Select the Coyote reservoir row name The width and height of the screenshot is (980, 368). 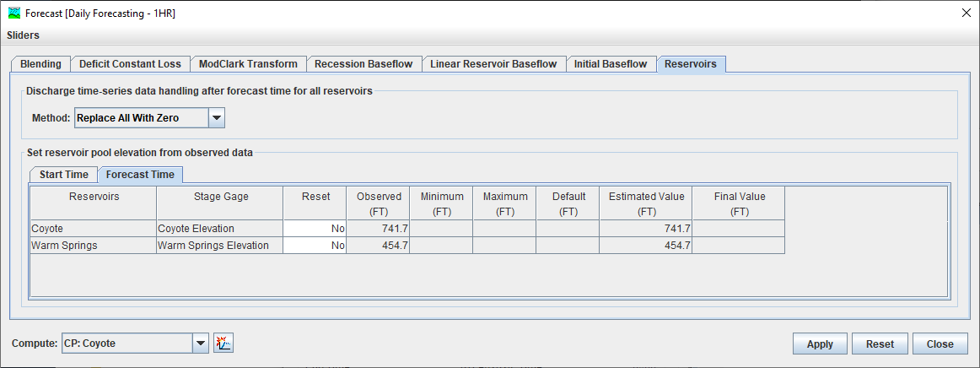[x=93, y=229]
